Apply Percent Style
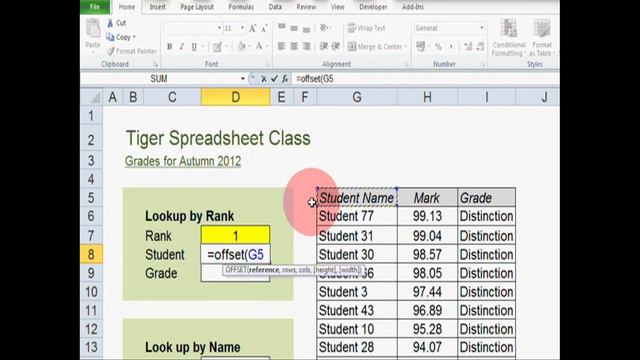This screenshot has width=640, height=360. point(438,47)
